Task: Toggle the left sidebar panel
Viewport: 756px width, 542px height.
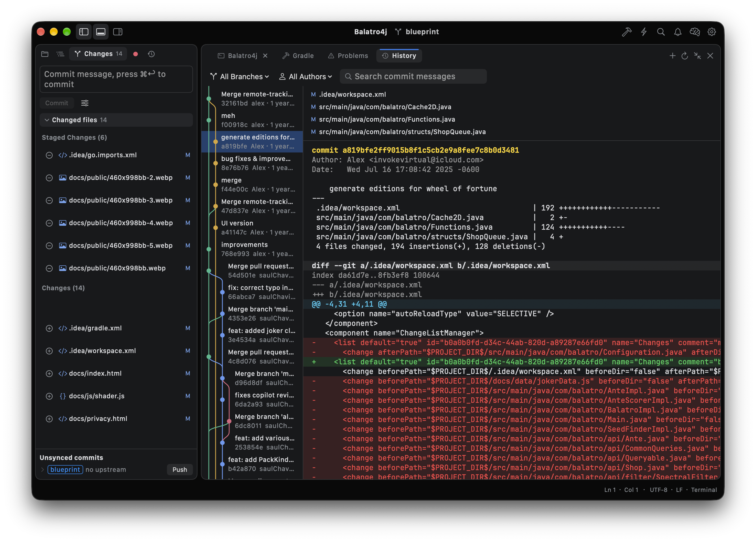Action: coord(84,32)
